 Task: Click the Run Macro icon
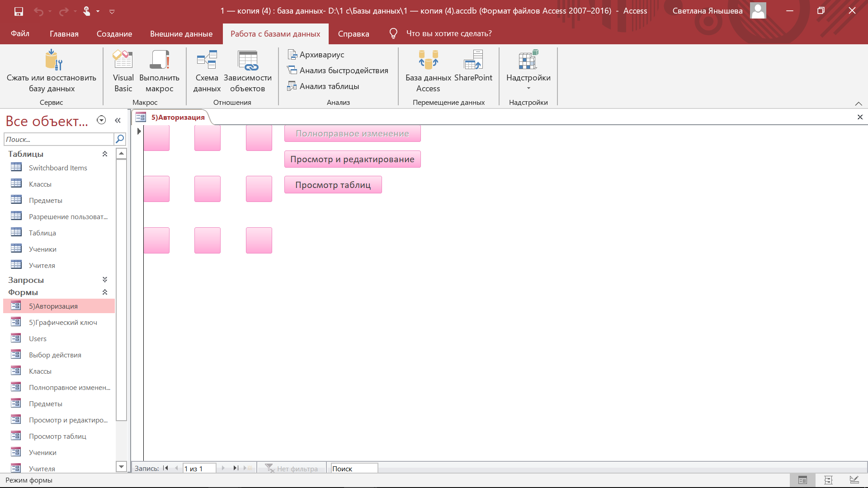click(159, 61)
